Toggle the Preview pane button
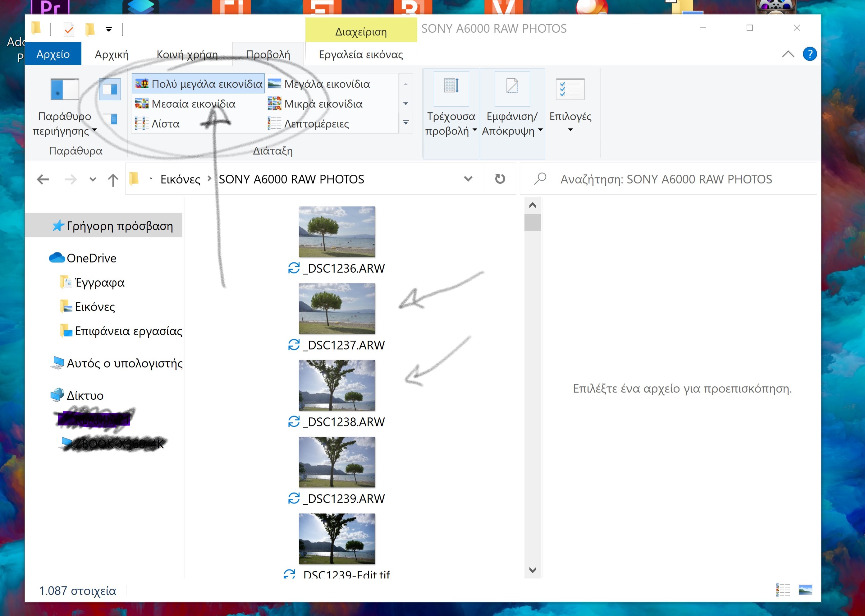865x616 pixels. [x=110, y=89]
